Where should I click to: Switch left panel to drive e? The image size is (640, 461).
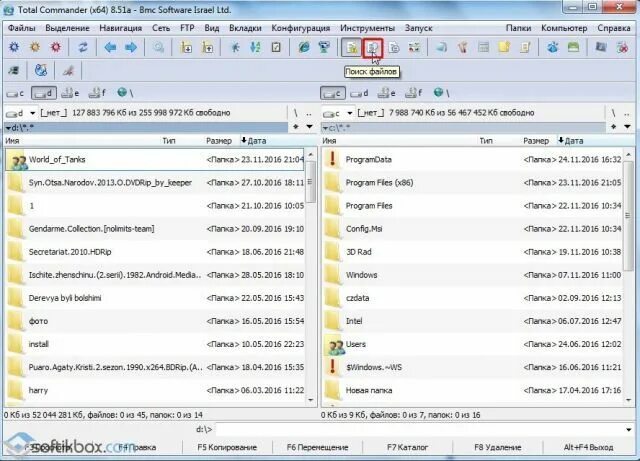[70, 94]
